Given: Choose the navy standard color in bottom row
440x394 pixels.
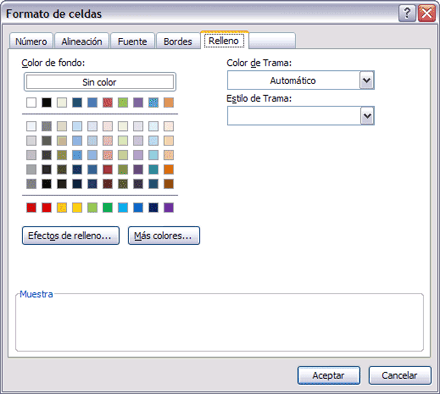Looking at the screenshot, I should tap(153, 208).
